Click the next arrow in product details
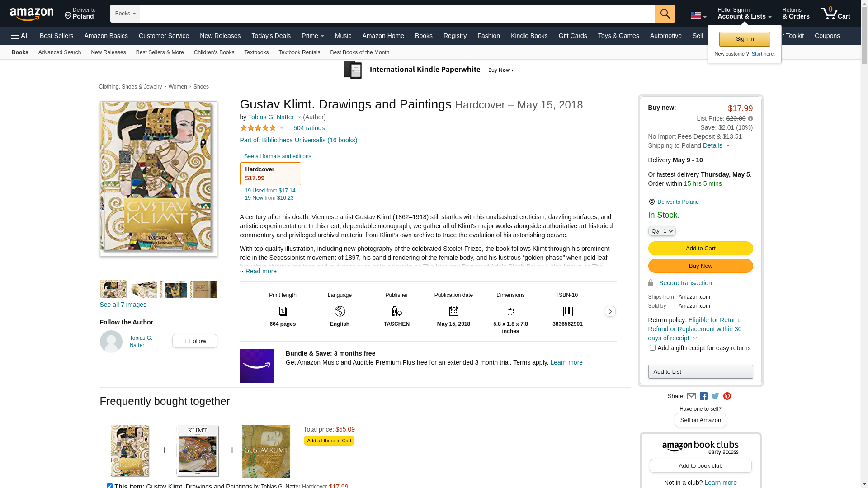Viewport: 868px width, 488px height. 610,311
